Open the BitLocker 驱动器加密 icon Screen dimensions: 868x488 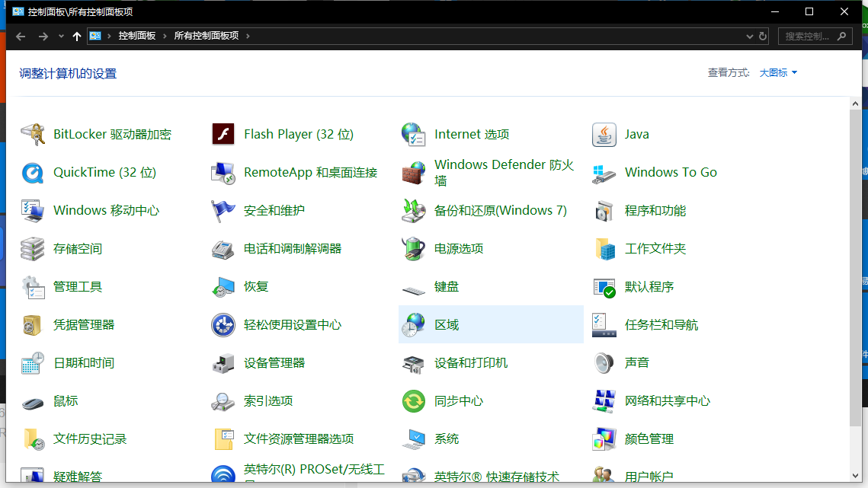point(33,135)
